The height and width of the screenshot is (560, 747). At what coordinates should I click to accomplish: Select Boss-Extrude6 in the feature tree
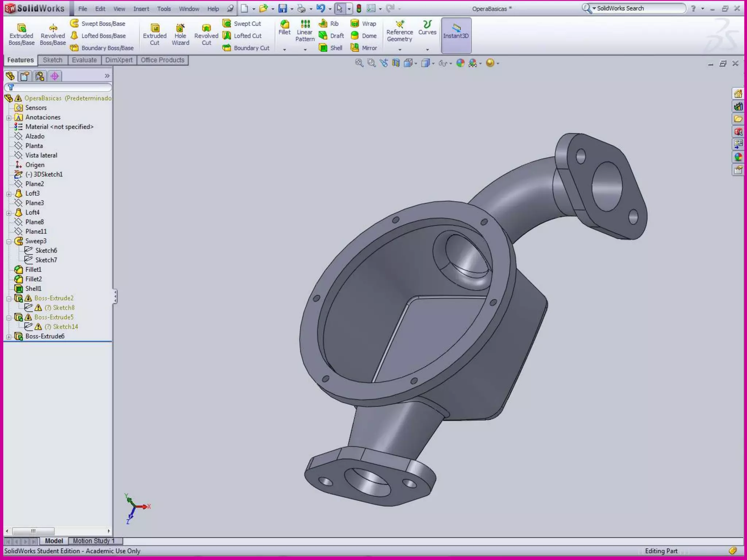point(45,336)
